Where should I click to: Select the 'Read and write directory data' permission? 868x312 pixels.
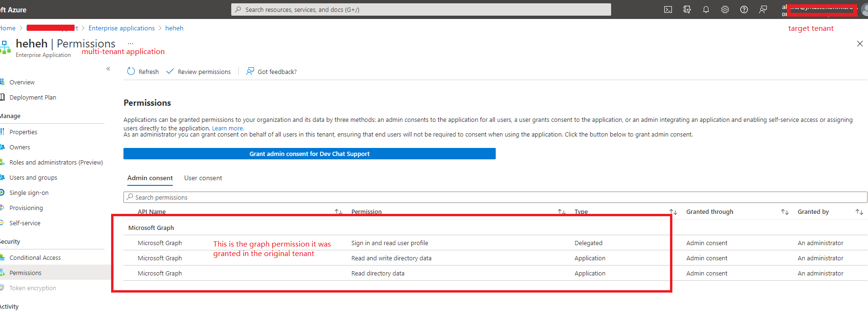[x=391, y=258]
